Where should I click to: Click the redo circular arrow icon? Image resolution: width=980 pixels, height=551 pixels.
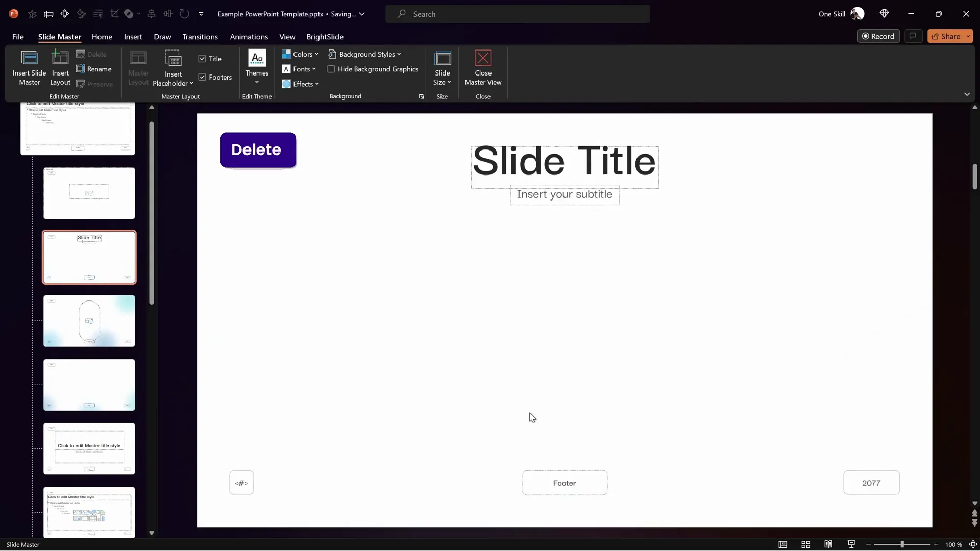click(184, 14)
